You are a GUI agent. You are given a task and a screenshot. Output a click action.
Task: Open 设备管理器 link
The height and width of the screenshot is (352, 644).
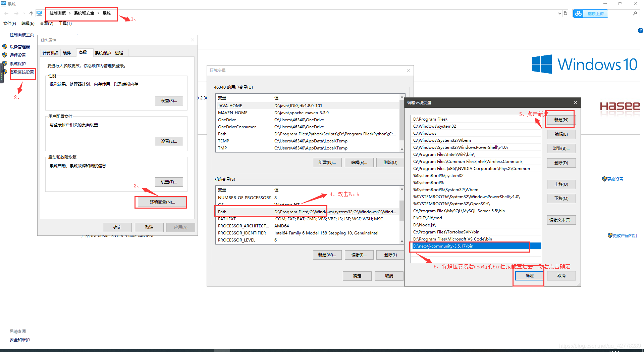pos(20,47)
